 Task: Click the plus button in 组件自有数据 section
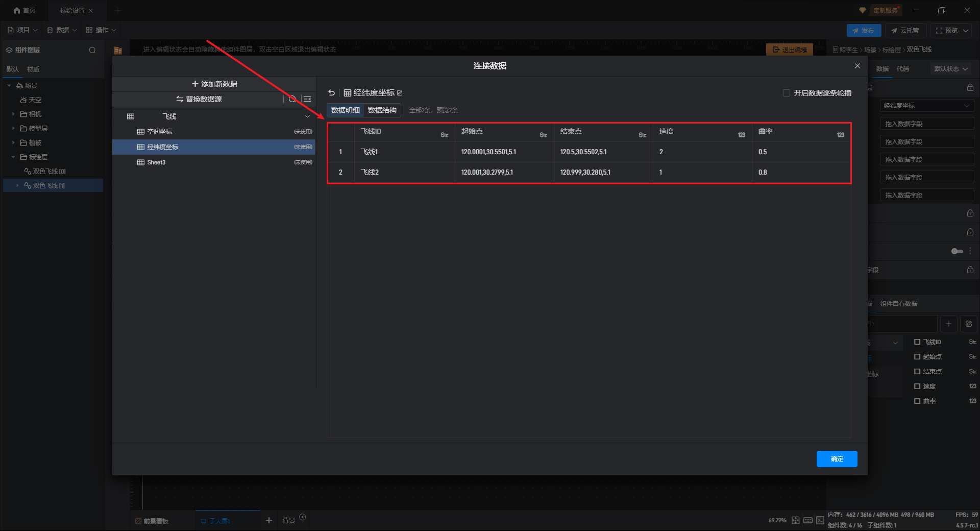click(949, 324)
